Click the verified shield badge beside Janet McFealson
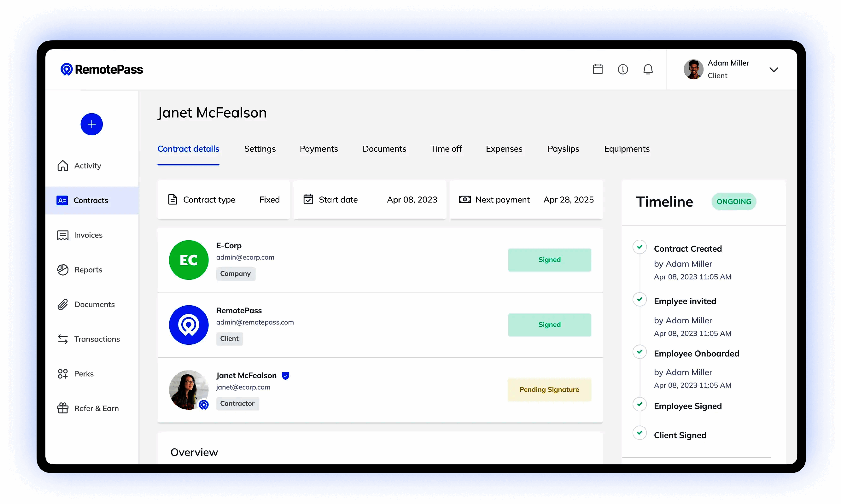This screenshot has height=504, width=841. [x=286, y=376]
